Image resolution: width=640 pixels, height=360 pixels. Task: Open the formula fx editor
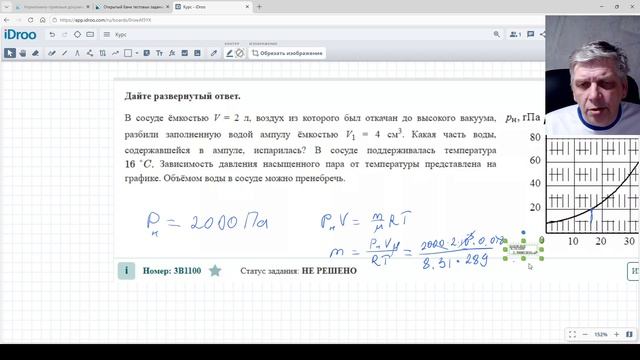tap(172, 53)
